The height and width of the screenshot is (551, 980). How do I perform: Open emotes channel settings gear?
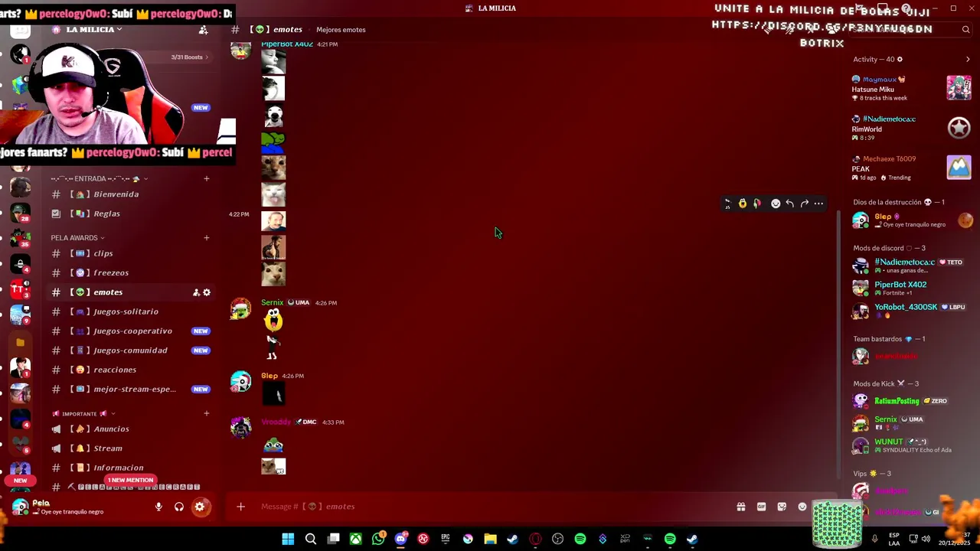207,292
